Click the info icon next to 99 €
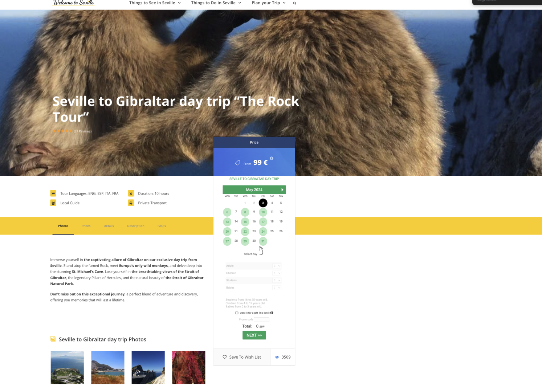The image size is (542, 392). pyautogui.click(x=272, y=158)
